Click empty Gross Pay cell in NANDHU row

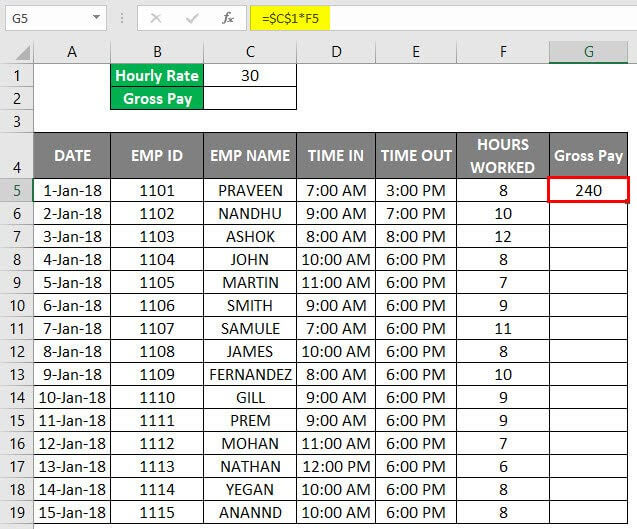588,213
